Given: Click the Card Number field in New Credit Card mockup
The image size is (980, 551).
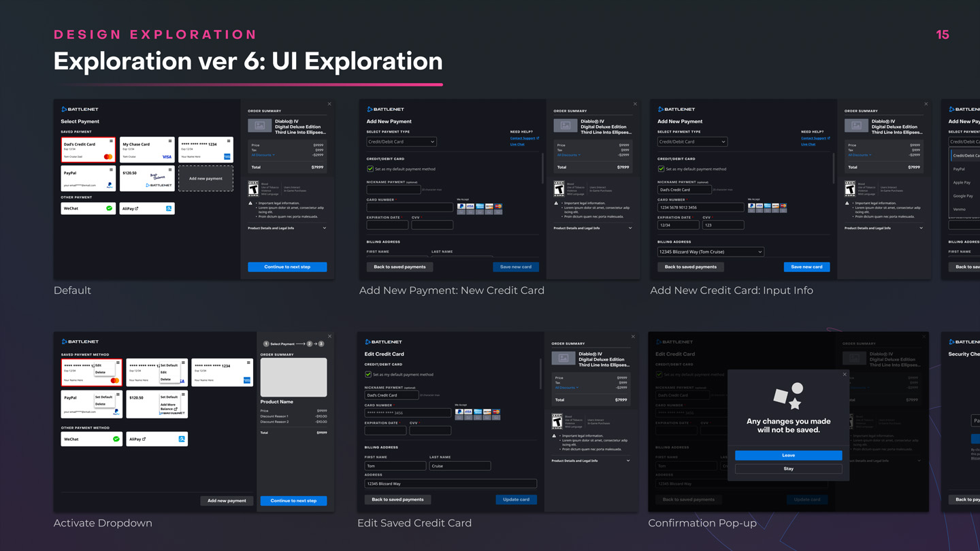Looking at the screenshot, I should click(410, 207).
